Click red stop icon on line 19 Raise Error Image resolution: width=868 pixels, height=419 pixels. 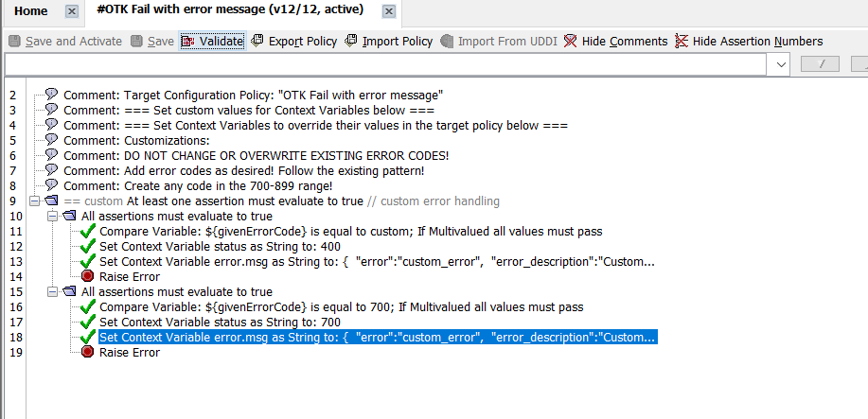click(x=87, y=352)
